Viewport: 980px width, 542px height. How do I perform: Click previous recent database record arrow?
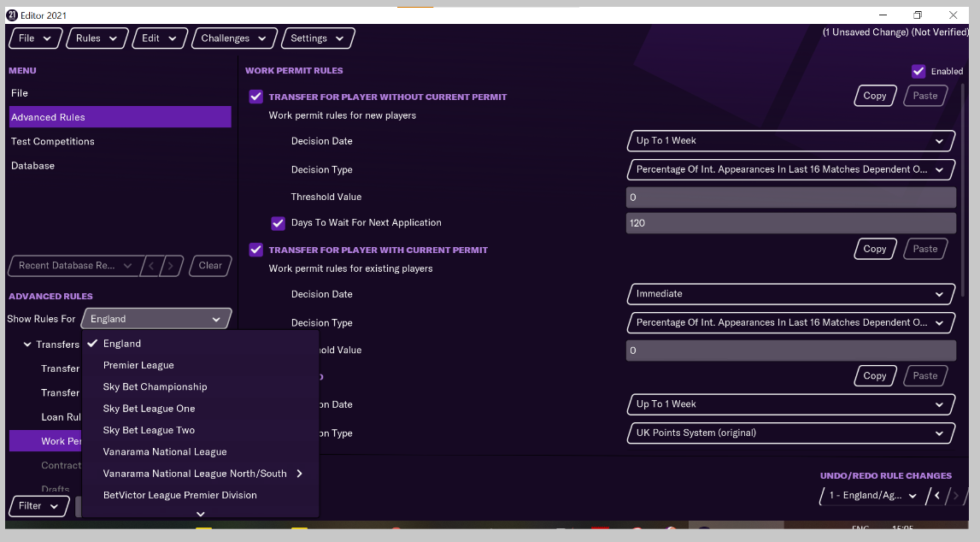[x=152, y=266]
